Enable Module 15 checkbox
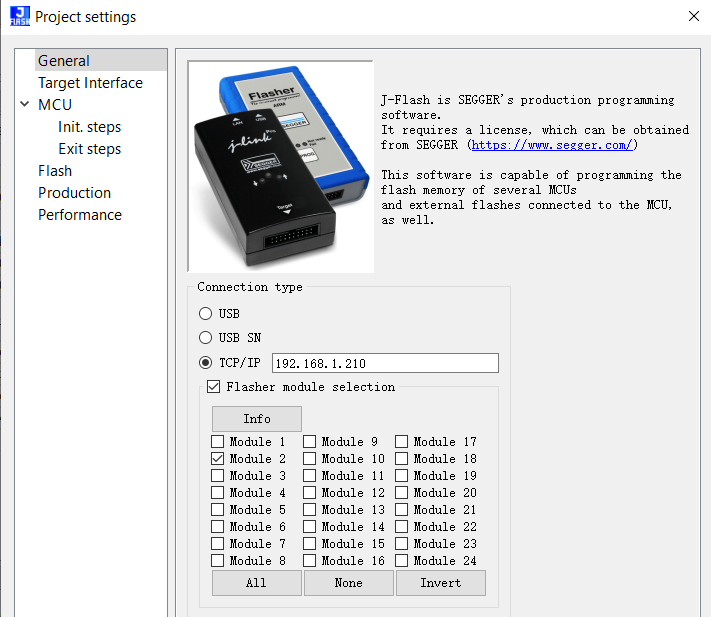The width and height of the screenshot is (711, 617). click(x=310, y=544)
